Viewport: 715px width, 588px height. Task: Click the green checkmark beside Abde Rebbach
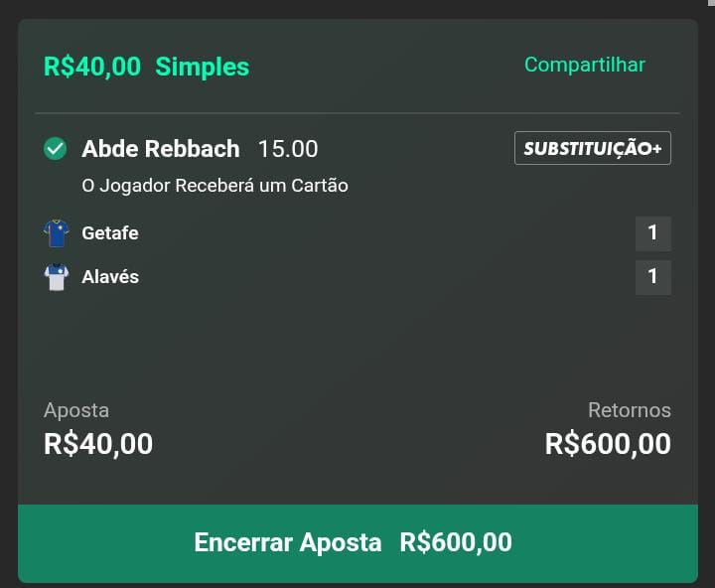pyautogui.click(x=55, y=149)
